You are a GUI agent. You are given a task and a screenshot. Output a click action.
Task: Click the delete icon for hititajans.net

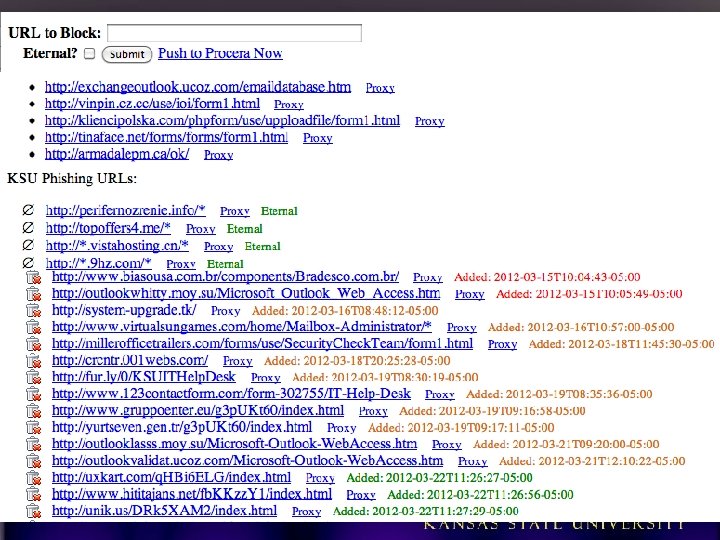34,495
